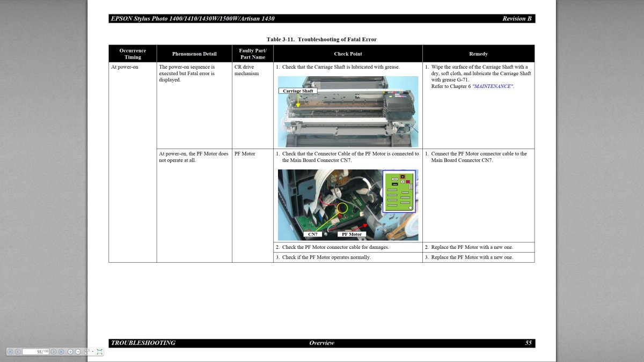Image resolution: width=644 pixels, height=362 pixels.
Task: Jump to the last page
Action: click(x=61, y=351)
